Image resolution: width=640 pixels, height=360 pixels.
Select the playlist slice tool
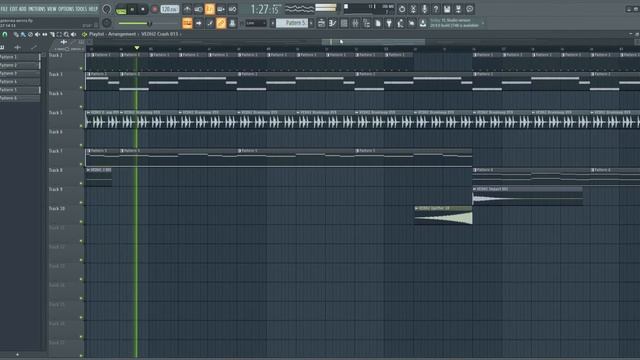click(52, 35)
